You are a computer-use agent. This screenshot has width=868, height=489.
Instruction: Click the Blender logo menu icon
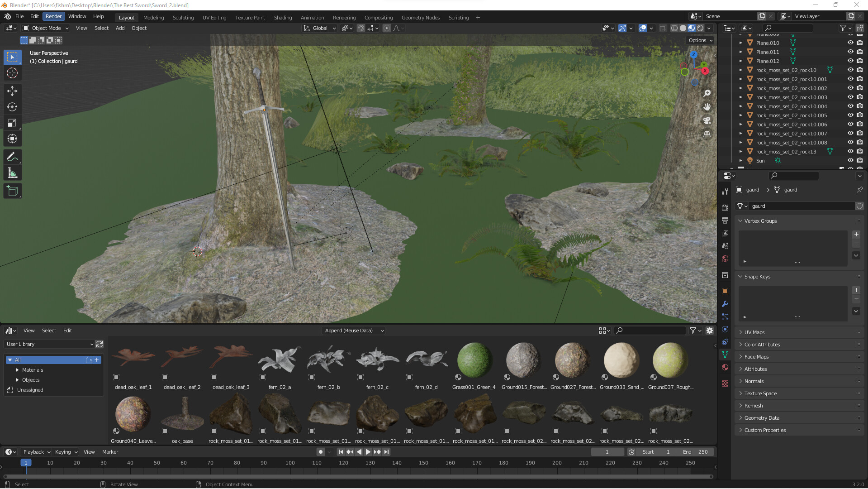click(7, 16)
